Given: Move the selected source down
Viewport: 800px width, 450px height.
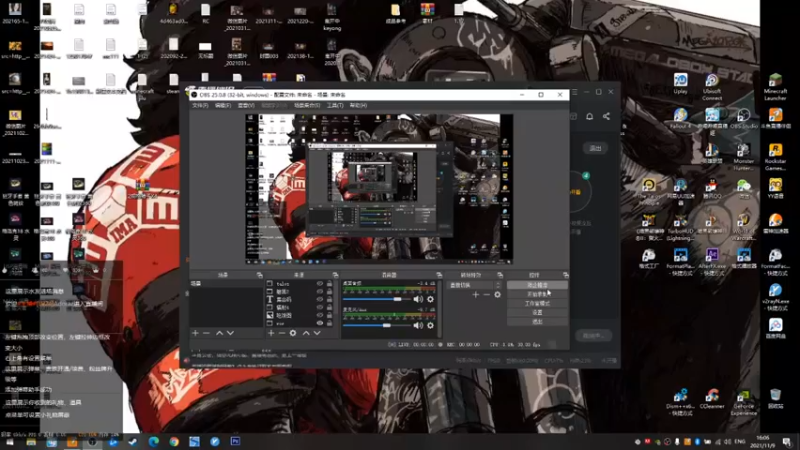Looking at the screenshot, I should 317,333.
